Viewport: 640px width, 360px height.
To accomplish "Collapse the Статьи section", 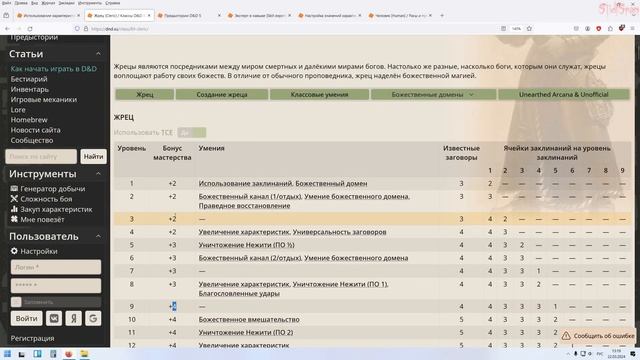I will click(98, 54).
